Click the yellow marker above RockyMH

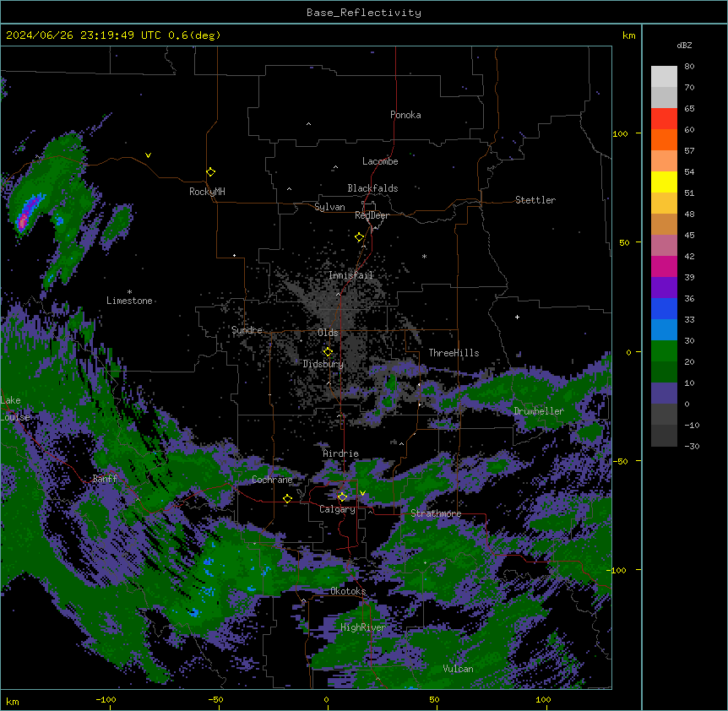(210, 171)
